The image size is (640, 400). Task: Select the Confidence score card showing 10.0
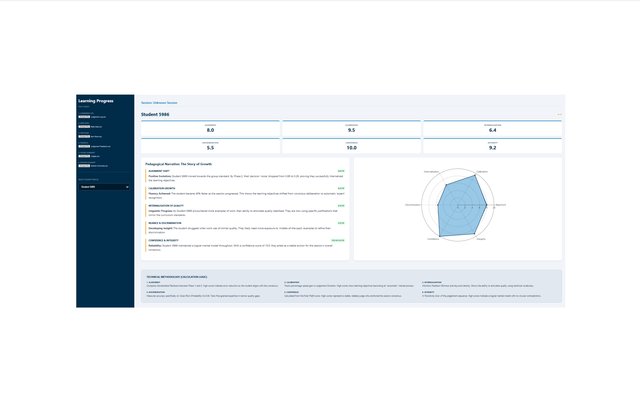point(351,146)
